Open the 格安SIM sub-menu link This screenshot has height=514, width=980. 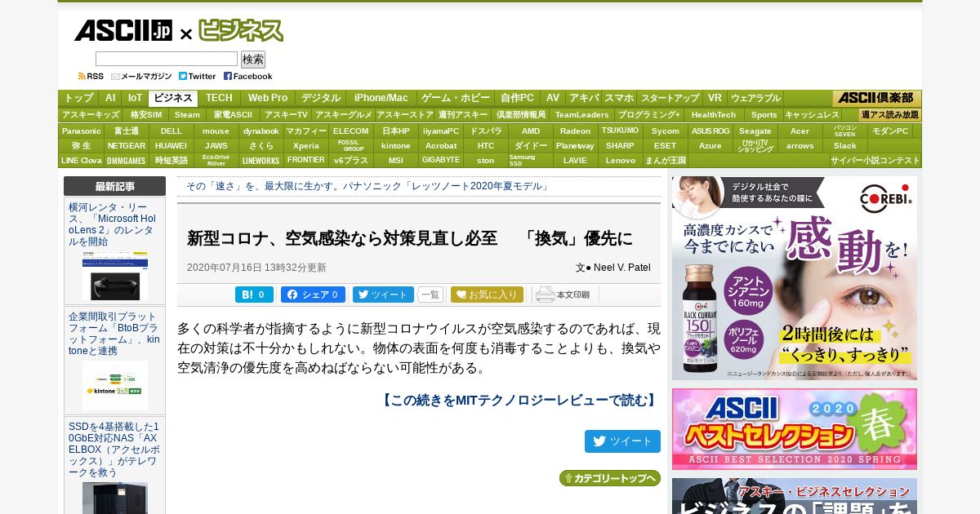tap(146, 115)
